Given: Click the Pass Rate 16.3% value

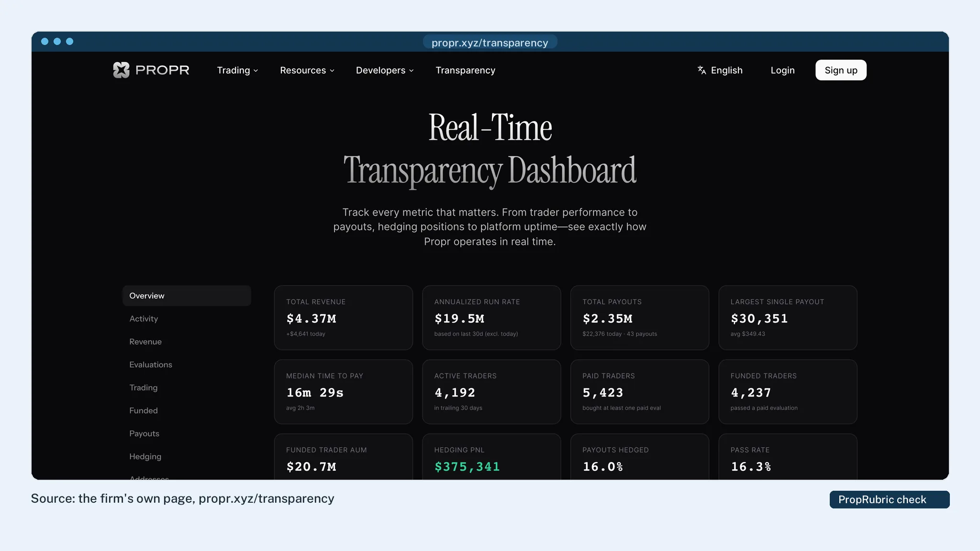Looking at the screenshot, I should click(x=751, y=466).
